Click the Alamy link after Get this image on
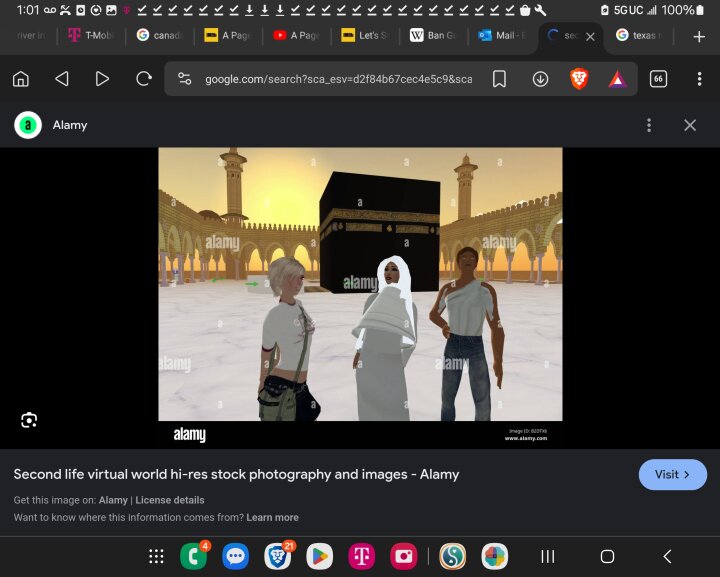720x577 pixels. click(113, 500)
